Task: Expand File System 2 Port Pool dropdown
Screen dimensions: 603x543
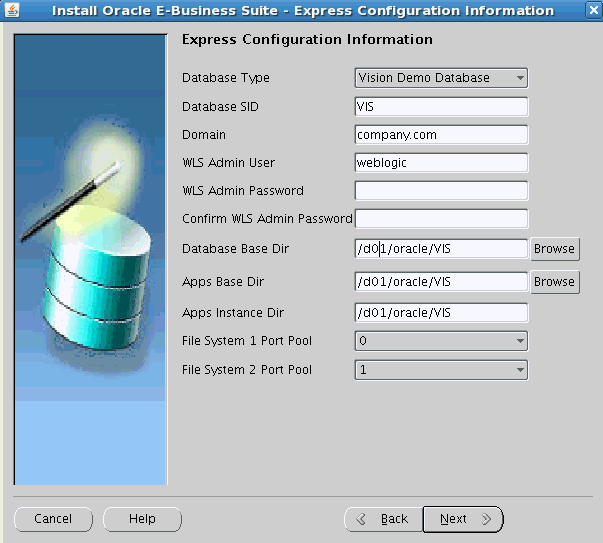Action: (x=441, y=370)
